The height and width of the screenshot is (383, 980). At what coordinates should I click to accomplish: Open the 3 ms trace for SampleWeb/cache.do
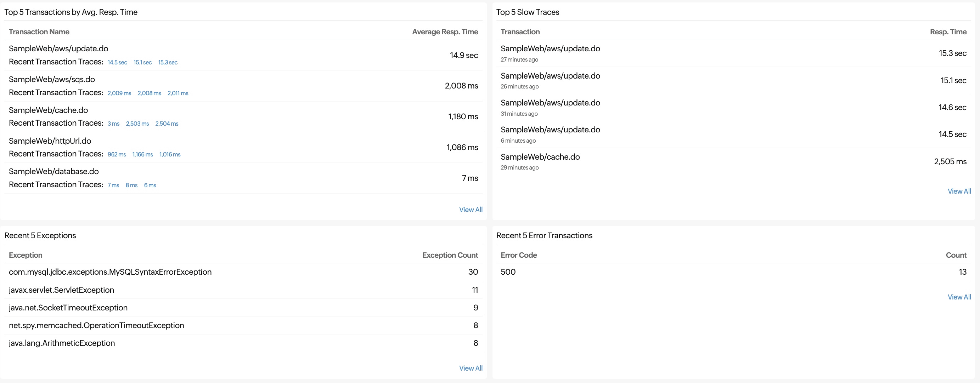tap(113, 124)
